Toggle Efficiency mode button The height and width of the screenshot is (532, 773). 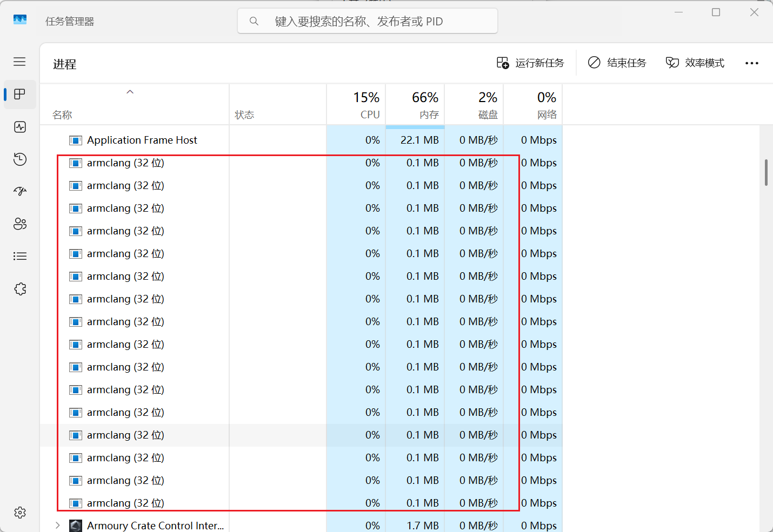[695, 63]
